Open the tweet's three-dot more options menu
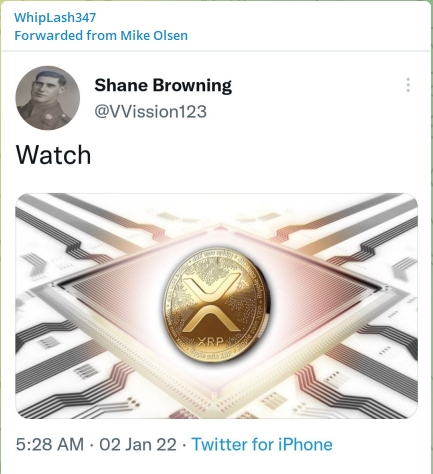Screen dimensions: 433x474 click(x=408, y=85)
